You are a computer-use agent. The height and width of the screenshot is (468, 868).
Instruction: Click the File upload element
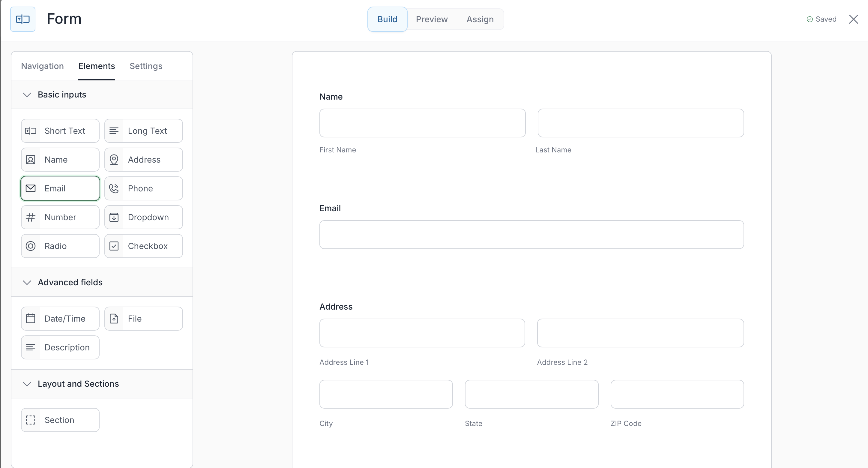pyautogui.click(x=144, y=318)
